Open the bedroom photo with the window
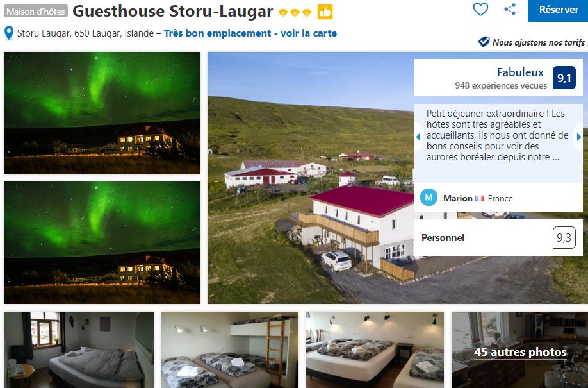588x388 pixels. coord(79,350)
